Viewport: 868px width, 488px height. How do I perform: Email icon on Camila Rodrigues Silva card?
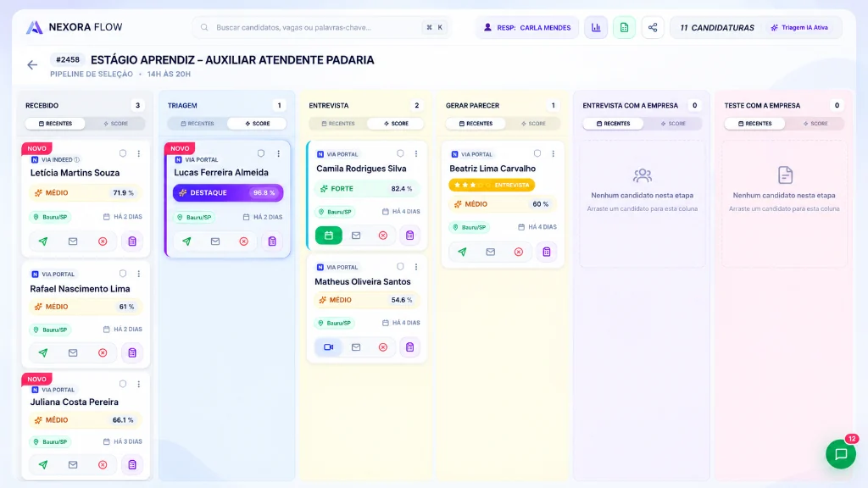[x=356, y=236]
